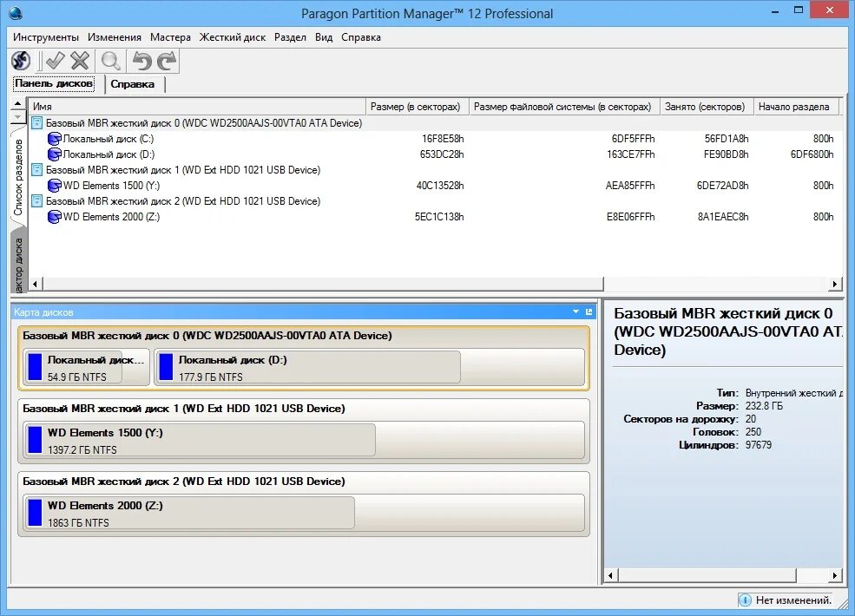Click the Нет изменений status text

pyautogui.click(x=794, y=600)
